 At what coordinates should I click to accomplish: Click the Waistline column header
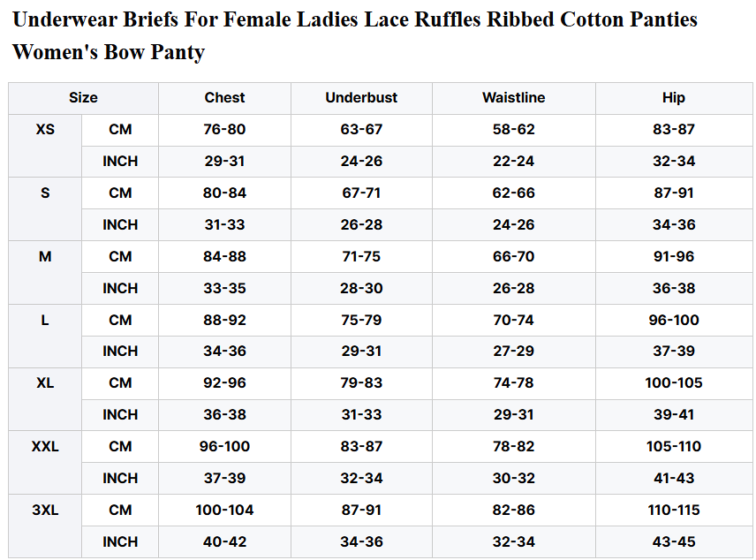coord(513,98)
